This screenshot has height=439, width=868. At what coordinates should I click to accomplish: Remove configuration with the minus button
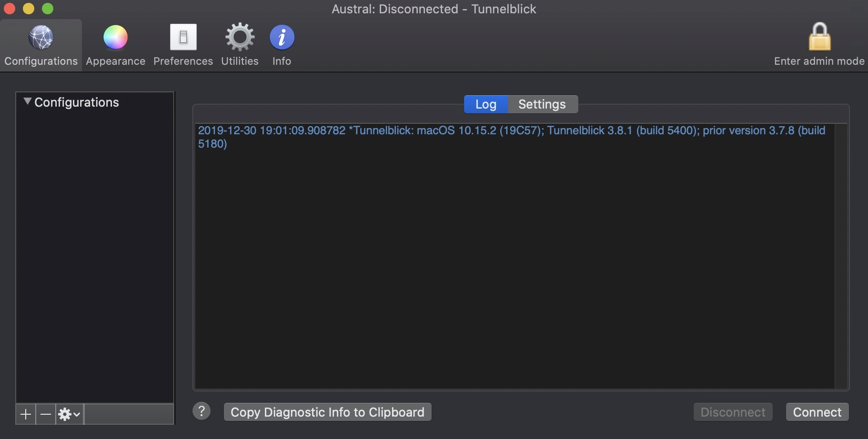coord(46,414)
